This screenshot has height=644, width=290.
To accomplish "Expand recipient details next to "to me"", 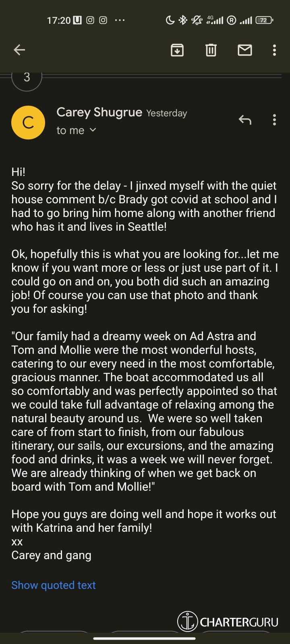I will click(93, 130).
